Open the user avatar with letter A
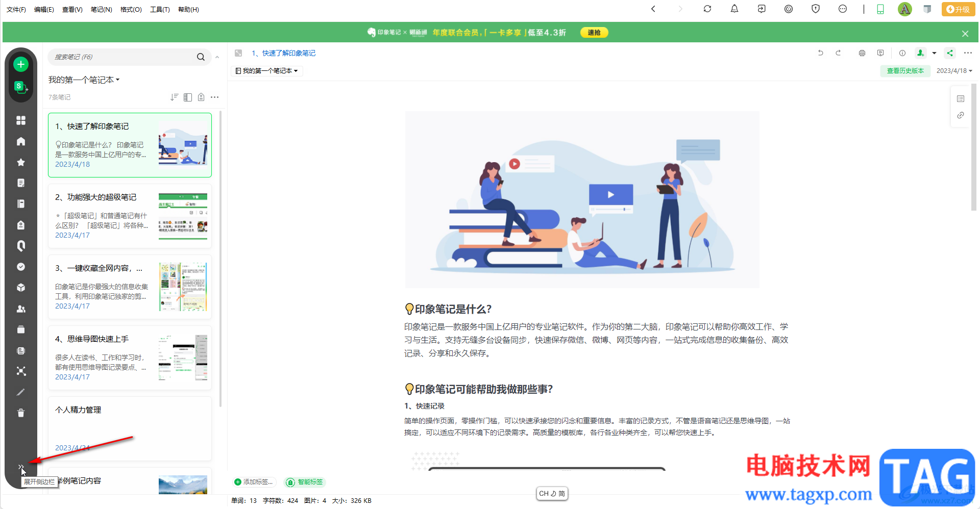 [x=905, y=9]
